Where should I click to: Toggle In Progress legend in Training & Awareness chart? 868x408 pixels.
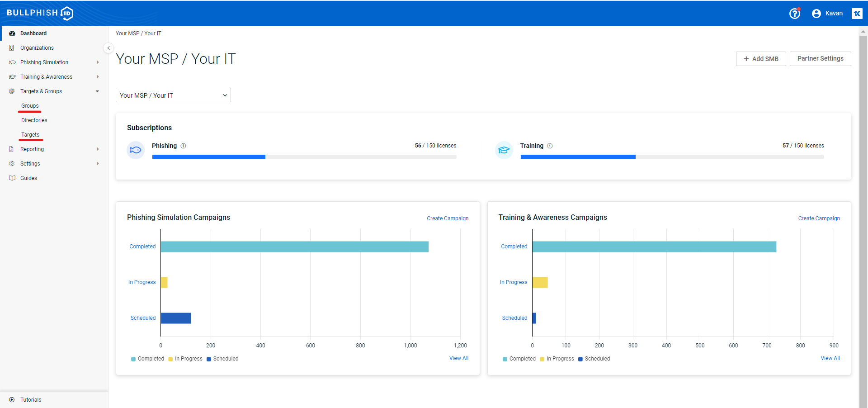tap(557, 359)
